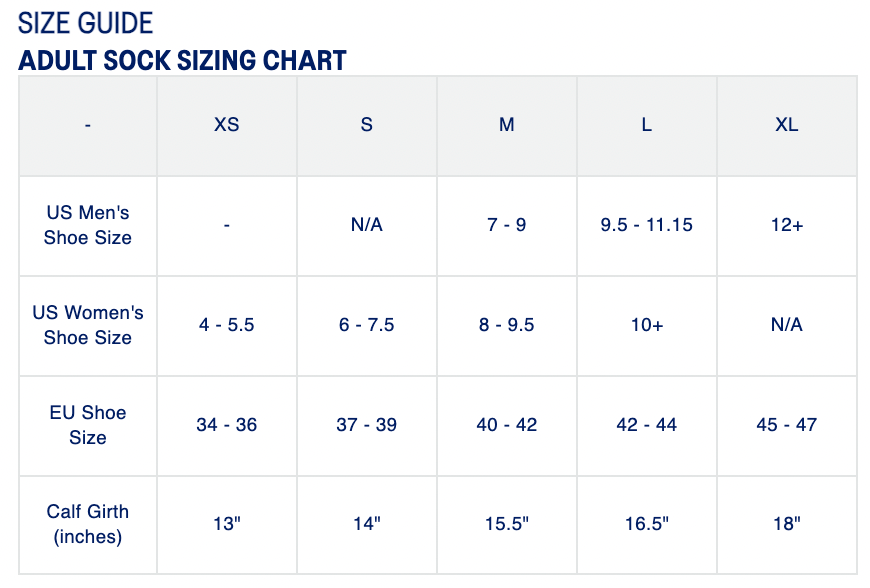The height and width of the screenshot is (588, 870).
Task: Click the US Women's Shoe Size row label
Action: (88, 325)
